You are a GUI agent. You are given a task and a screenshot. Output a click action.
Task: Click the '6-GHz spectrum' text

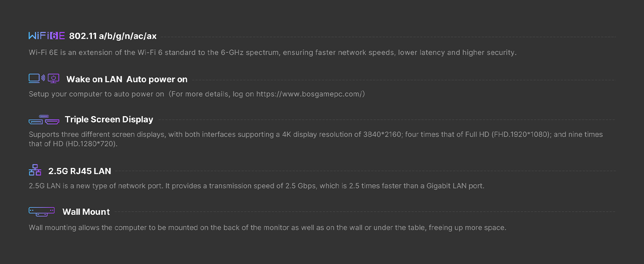coord(249,52)
